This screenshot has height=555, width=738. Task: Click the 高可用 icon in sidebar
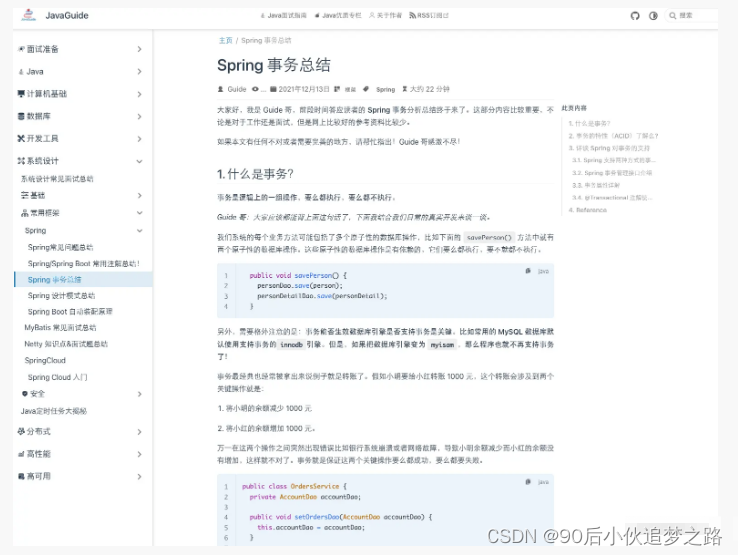[x=21, y=476]
